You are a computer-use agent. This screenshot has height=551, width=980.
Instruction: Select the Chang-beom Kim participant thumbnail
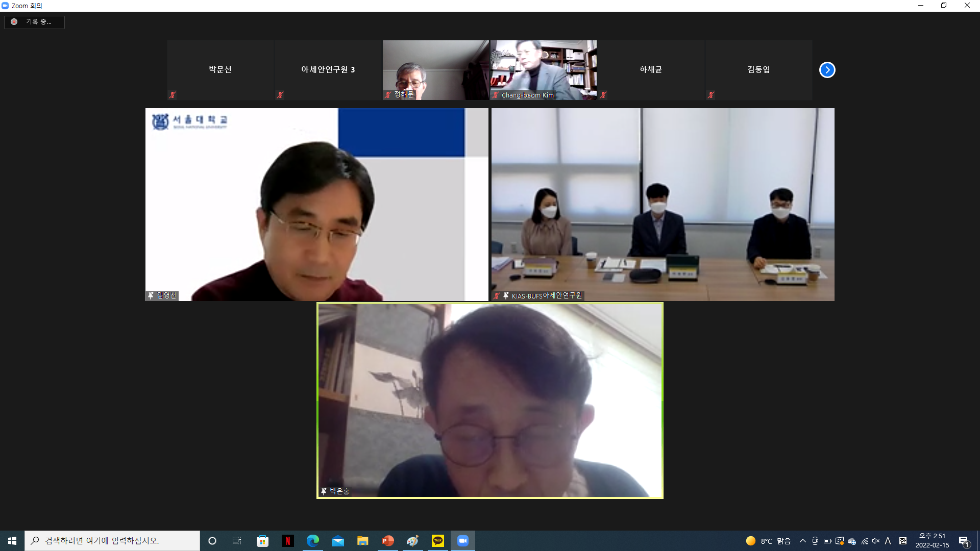[x=543, y=70]
